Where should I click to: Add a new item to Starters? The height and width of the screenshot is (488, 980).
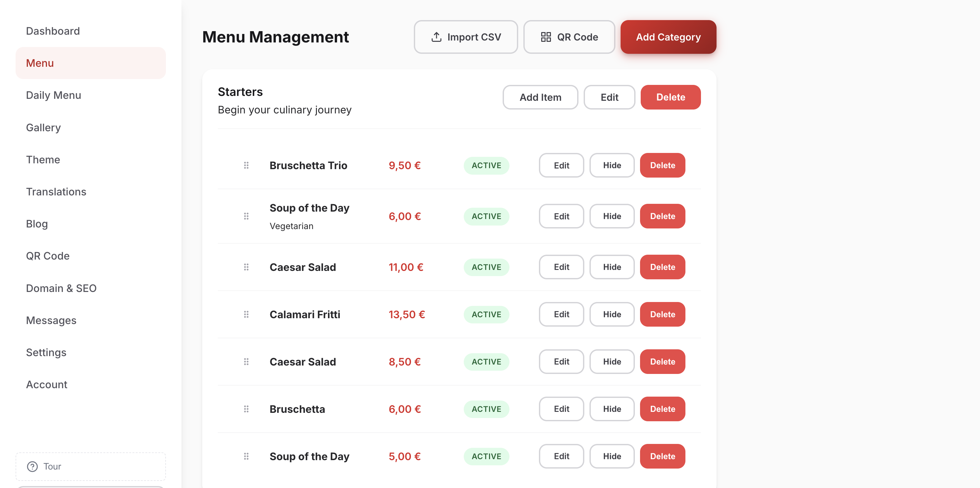click(x=540, y=97)
